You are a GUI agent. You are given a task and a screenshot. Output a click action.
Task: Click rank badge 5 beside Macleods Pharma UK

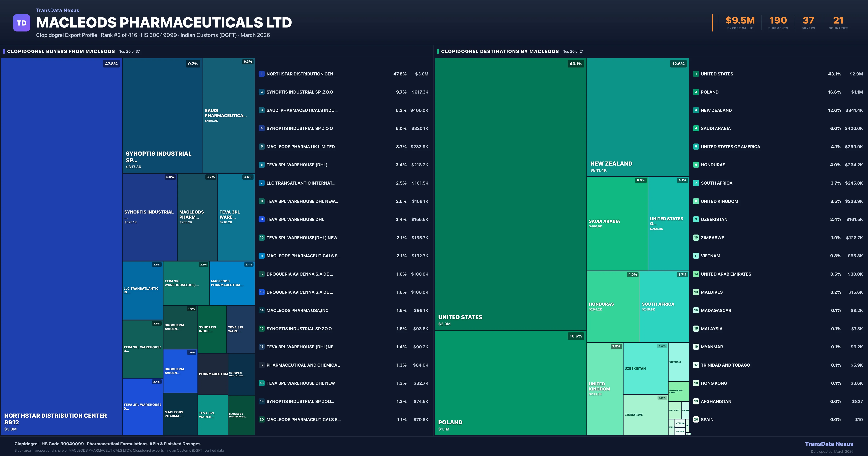click(x=261, y=147)
